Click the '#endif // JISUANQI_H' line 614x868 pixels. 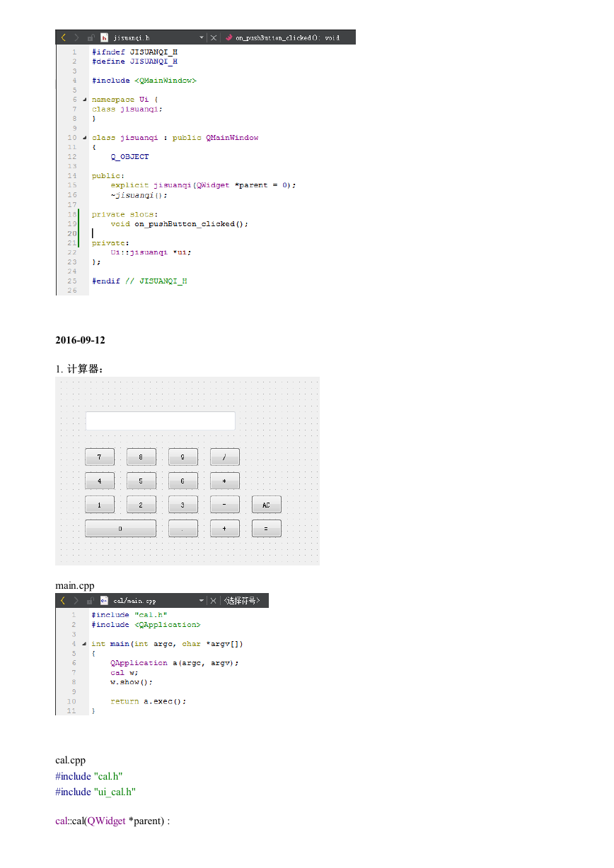click(x=139, y=281)
